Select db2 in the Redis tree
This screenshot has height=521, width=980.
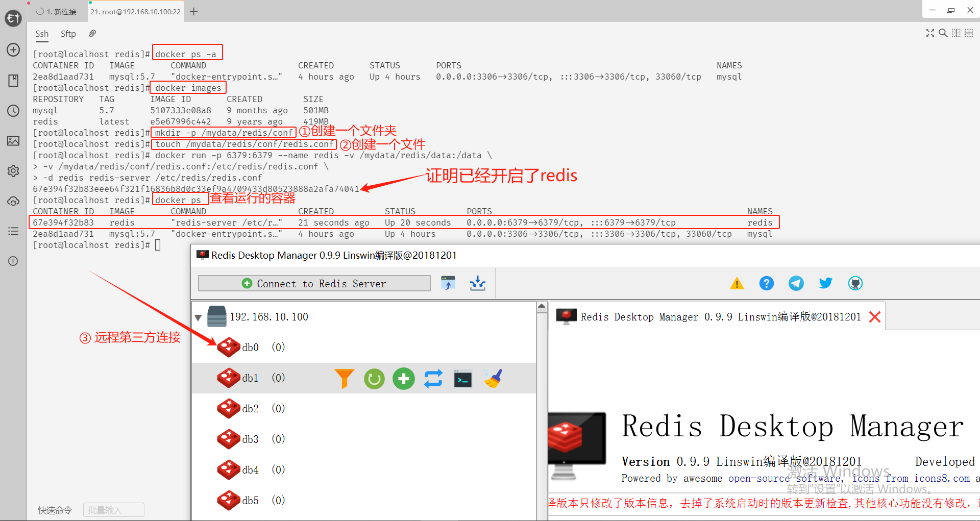pos(251,409)
